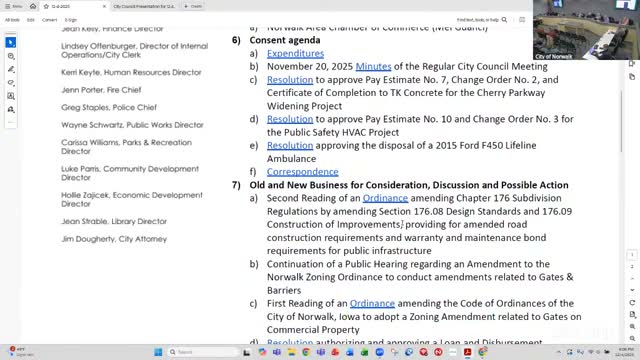Click the Create new tab button
This screenshot has height=360, width=640.
[x=193, y=7]
